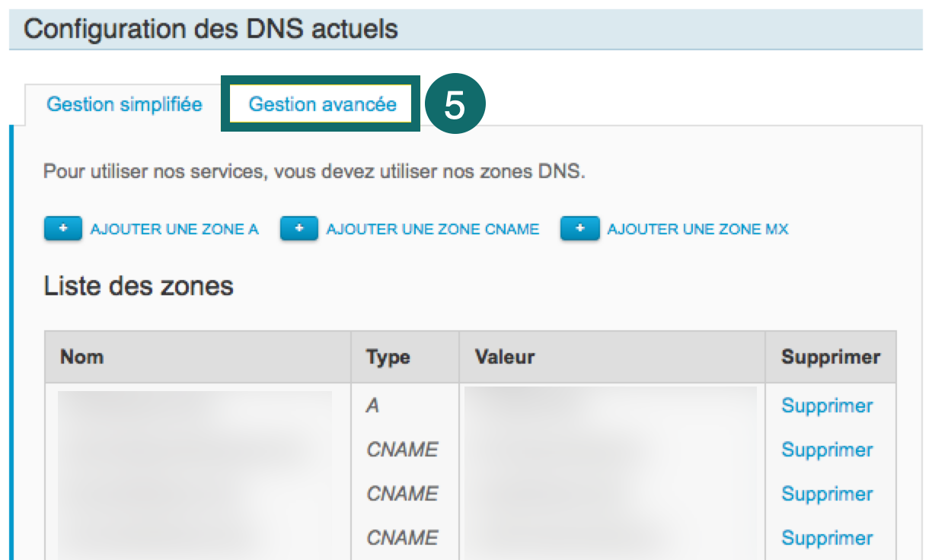Switch to the Gestion simplifiée tab
Screen dimensions: 932x560
(x=124, y=104)
